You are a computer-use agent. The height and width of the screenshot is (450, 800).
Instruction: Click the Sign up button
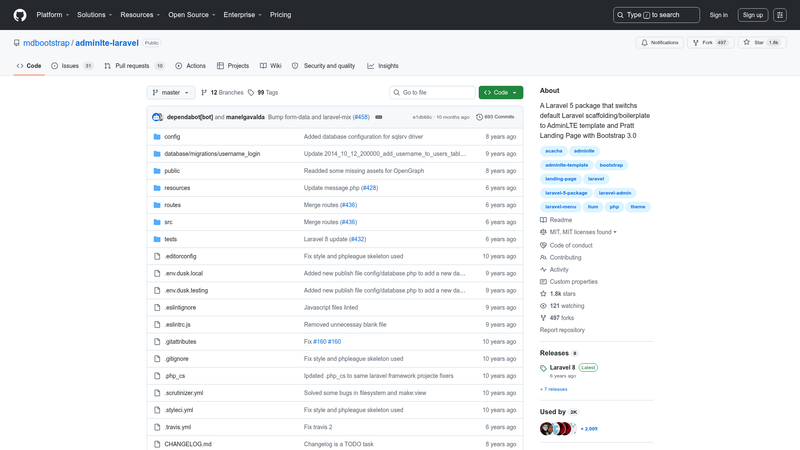[x=753, y=15]
